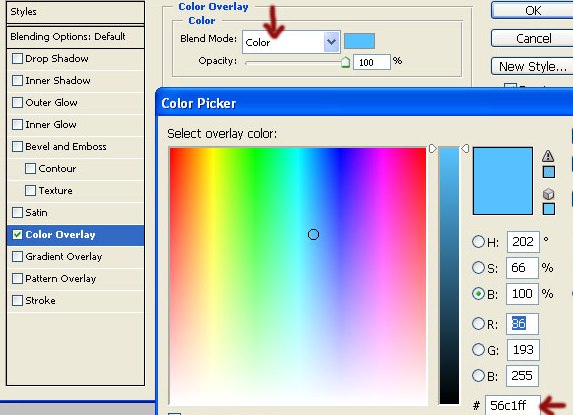This screenshot has width=573, height=415.
Task: Enable the Texture checkbox
Action: coord(30,190)
